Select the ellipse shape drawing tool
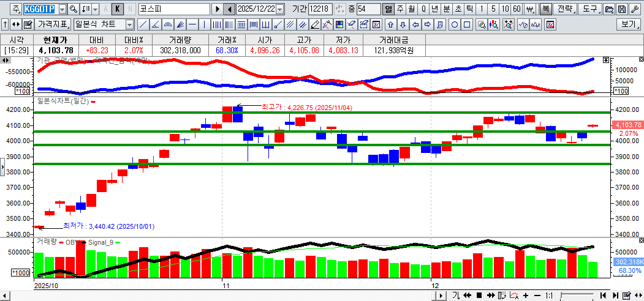 (455, 24)
